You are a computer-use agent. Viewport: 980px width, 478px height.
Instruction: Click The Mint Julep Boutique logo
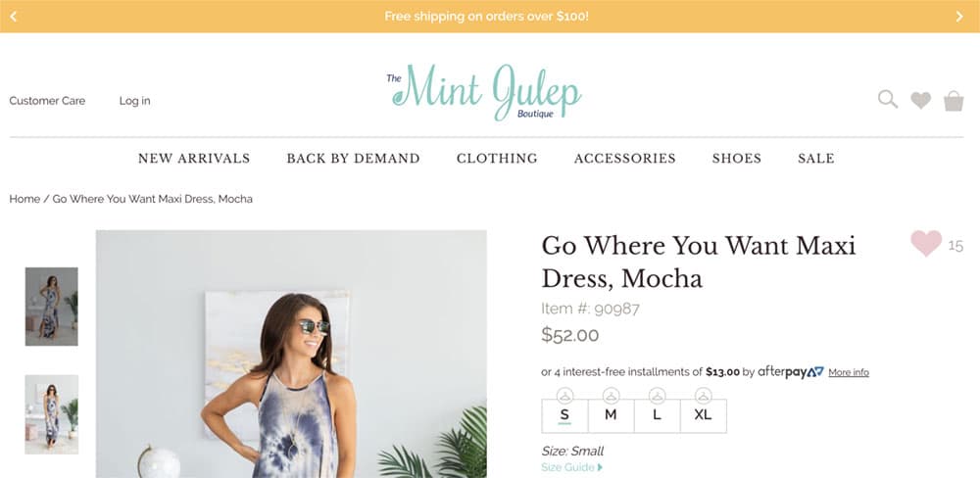(x=484, y=92)
